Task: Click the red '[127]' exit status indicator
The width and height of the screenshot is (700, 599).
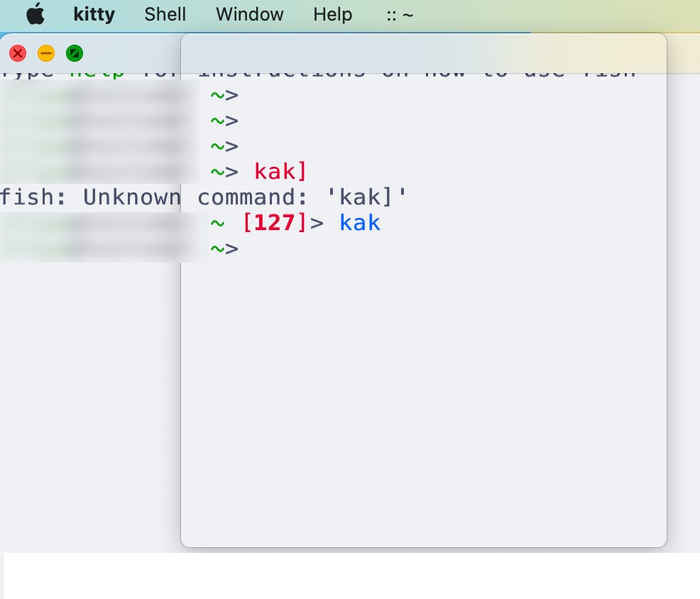Action: point(275,222)
